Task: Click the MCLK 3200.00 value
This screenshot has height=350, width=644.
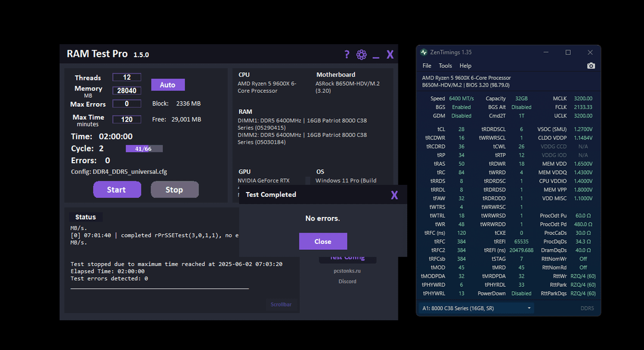Action: 583,98
